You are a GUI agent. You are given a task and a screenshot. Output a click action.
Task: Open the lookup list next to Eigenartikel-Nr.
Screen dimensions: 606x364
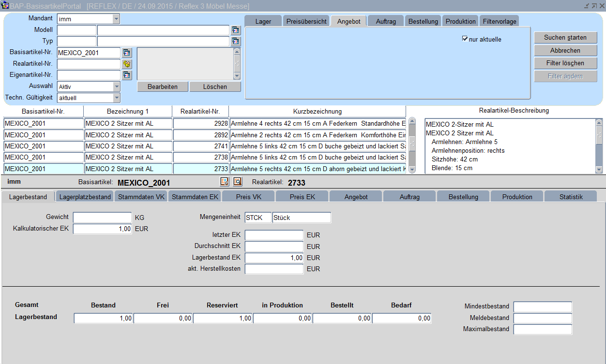[127, 75]
